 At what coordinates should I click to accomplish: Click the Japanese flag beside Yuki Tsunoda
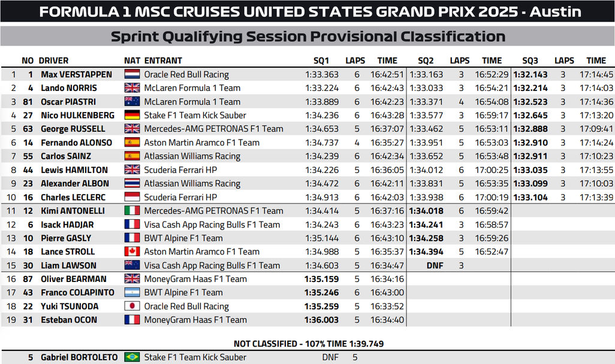tap(132, 307)
